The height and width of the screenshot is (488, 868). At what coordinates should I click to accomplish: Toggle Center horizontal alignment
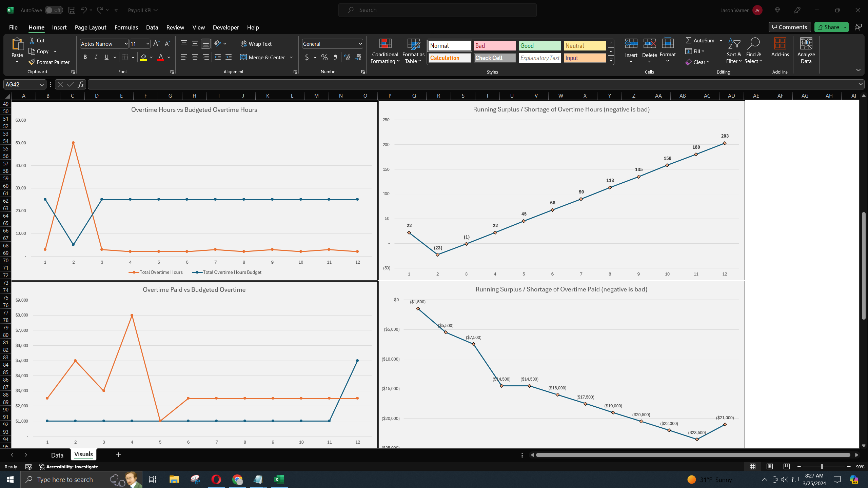point(195,57)
